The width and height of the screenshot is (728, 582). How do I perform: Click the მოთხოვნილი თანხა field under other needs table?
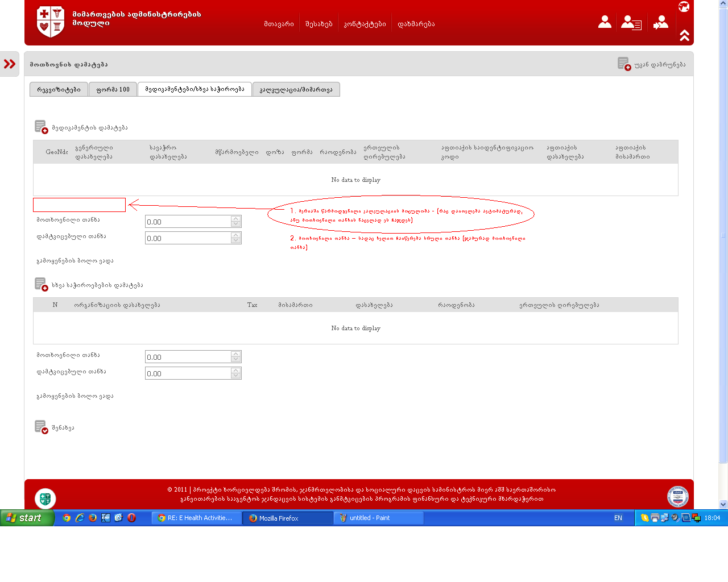pyautogui.click(x=188, y=357)
